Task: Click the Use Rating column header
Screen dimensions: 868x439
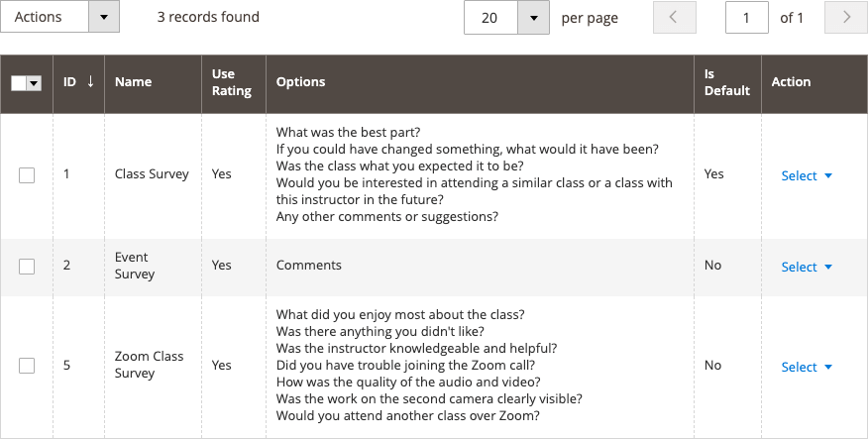Action: 232,82
